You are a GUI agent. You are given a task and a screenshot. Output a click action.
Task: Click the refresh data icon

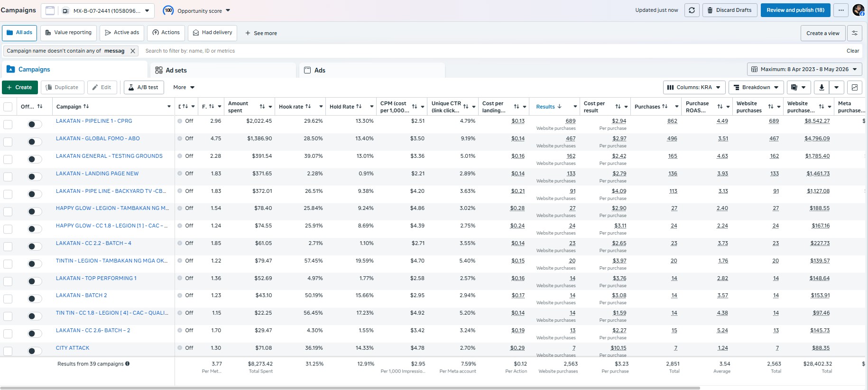[x=692, y=10]
